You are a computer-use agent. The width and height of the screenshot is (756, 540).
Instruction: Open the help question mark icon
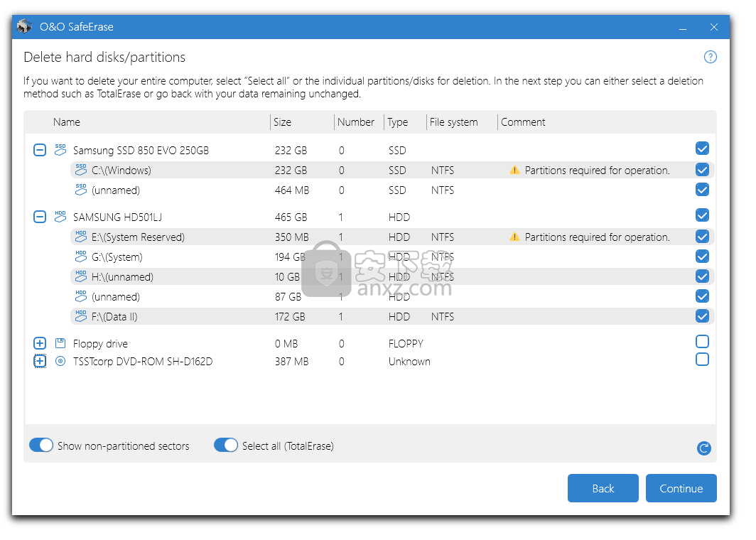[711, 58]
